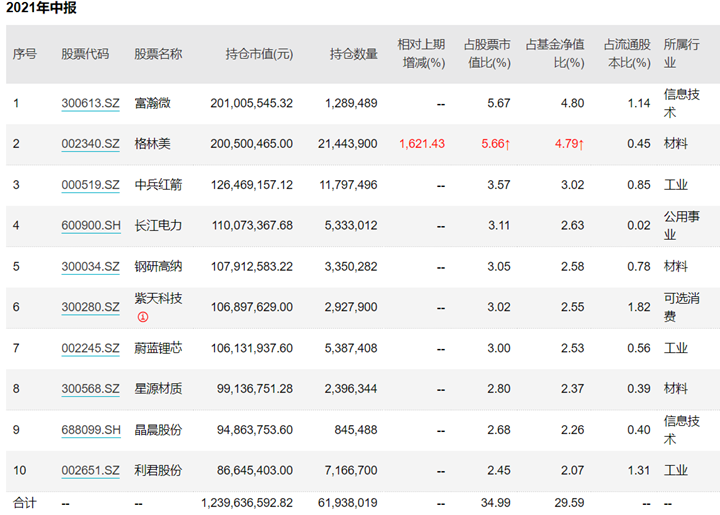Select stock name 钢研高纳
Image resolution: width=720 pixels, height=515 pixels.
(158, 267)
